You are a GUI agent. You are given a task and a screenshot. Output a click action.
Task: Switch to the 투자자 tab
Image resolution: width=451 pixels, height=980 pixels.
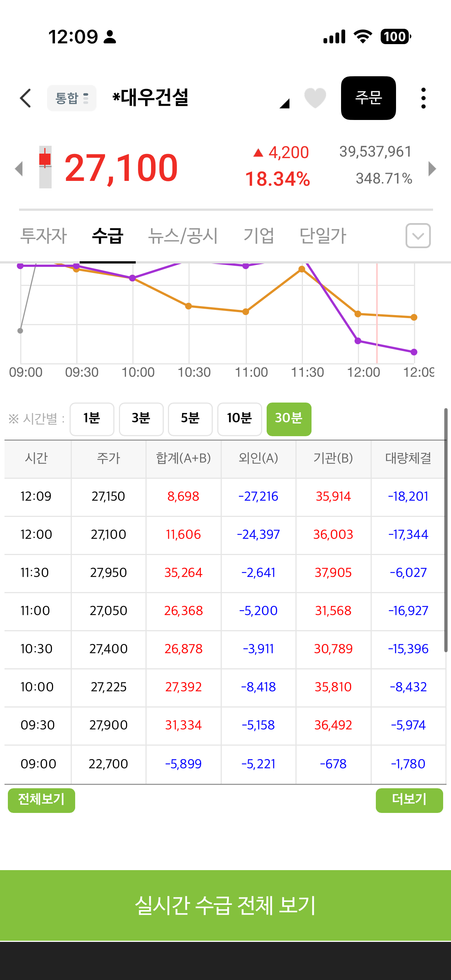pos(43,235)
